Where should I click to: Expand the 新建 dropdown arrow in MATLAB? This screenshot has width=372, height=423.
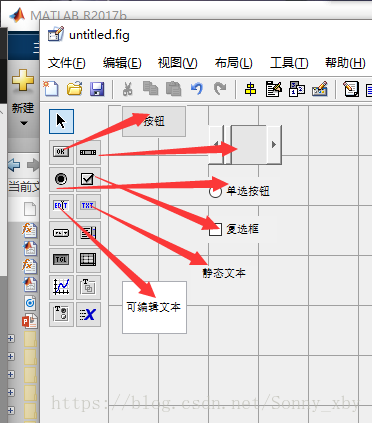point(23,123)
